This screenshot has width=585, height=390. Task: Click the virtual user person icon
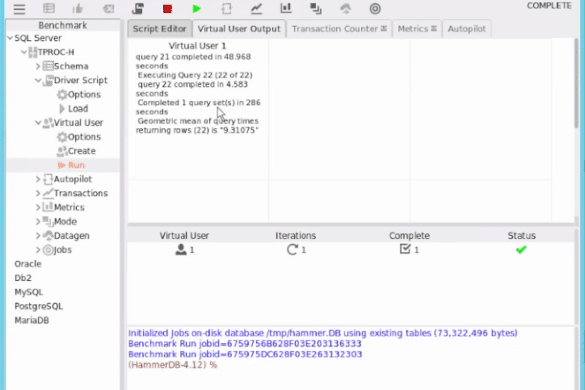[x=181, y=249]
